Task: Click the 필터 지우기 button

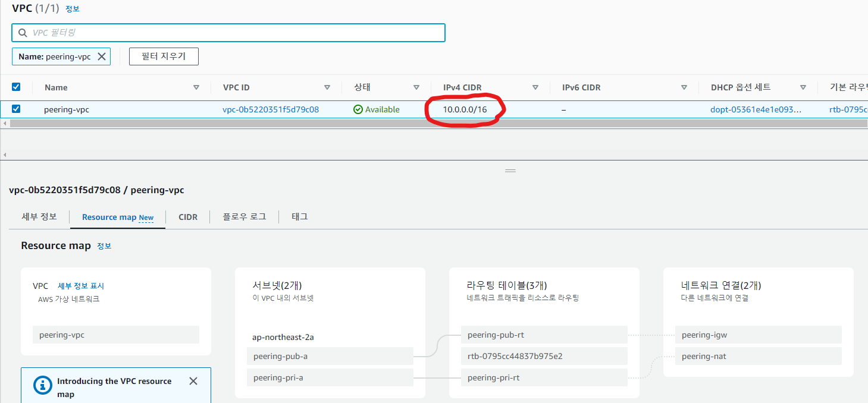Action: tap(164, 56)
